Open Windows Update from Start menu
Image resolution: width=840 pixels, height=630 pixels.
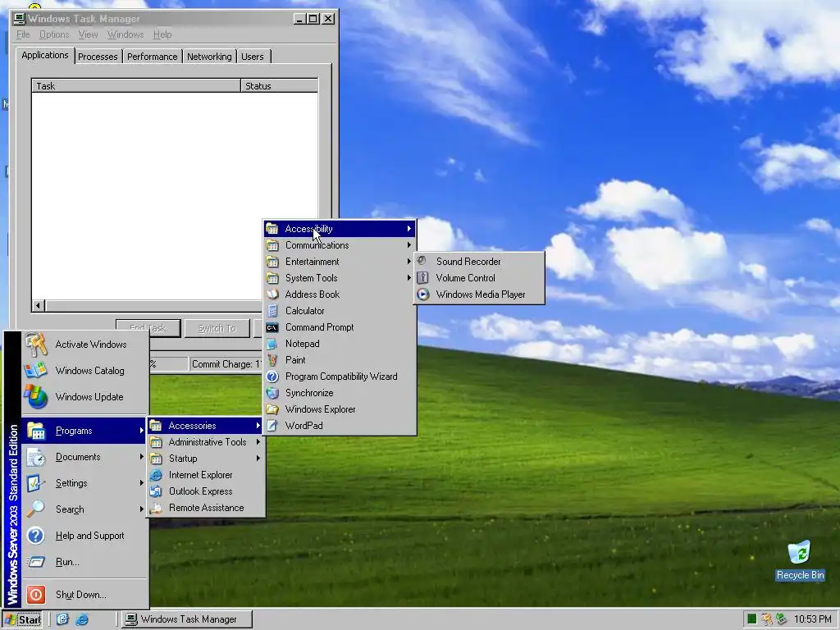[84, 397]
